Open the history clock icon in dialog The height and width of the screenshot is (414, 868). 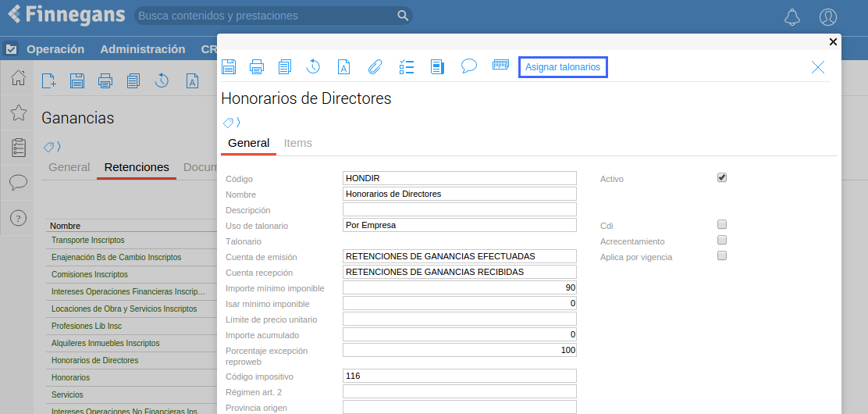(313, 67)
